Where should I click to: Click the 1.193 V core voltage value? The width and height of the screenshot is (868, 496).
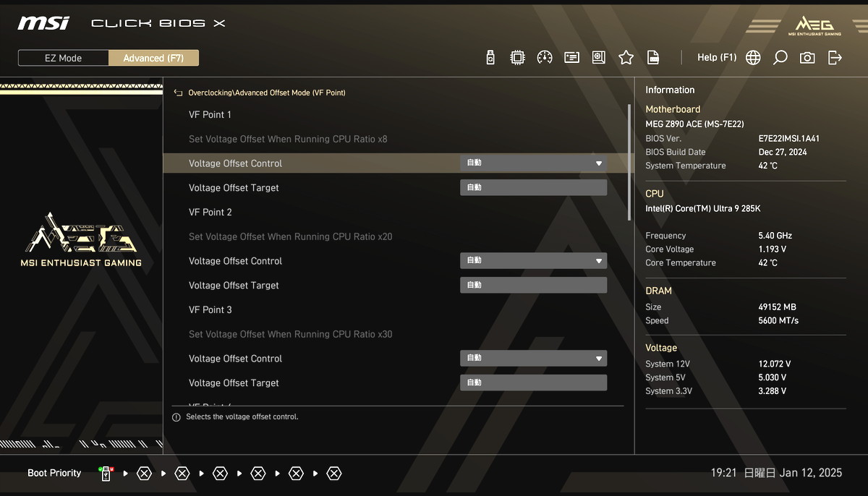[x=773, y=249]
